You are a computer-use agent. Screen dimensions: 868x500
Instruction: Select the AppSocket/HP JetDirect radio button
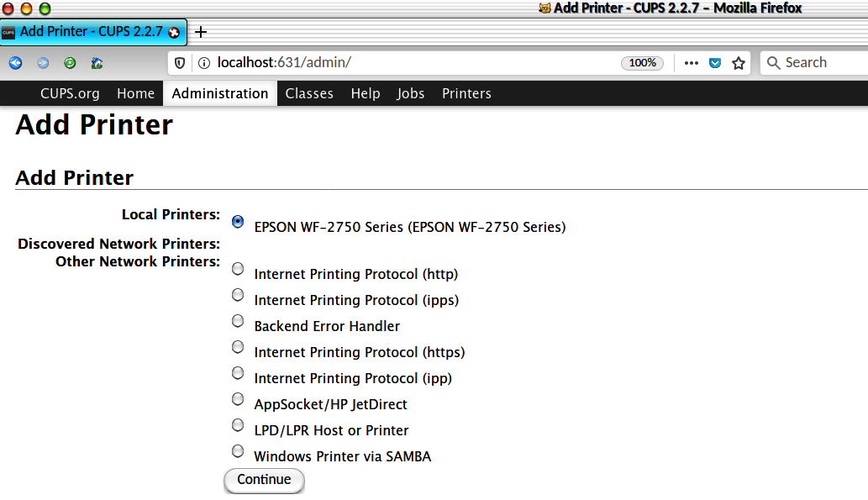tap(238, 399)
